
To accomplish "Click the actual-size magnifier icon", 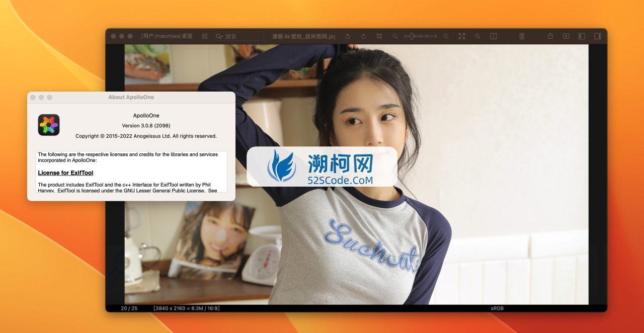I will 477,36.
